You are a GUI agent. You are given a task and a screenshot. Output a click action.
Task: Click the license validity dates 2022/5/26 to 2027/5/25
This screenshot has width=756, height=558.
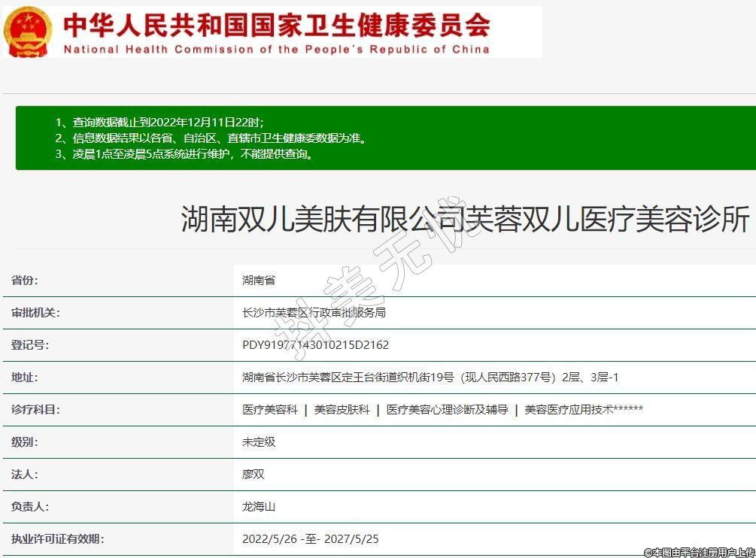[x=310, y=539]
